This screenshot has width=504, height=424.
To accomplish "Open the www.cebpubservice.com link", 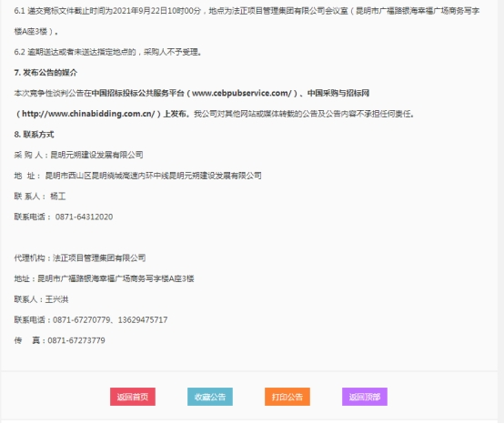I will tap(242, 93).
